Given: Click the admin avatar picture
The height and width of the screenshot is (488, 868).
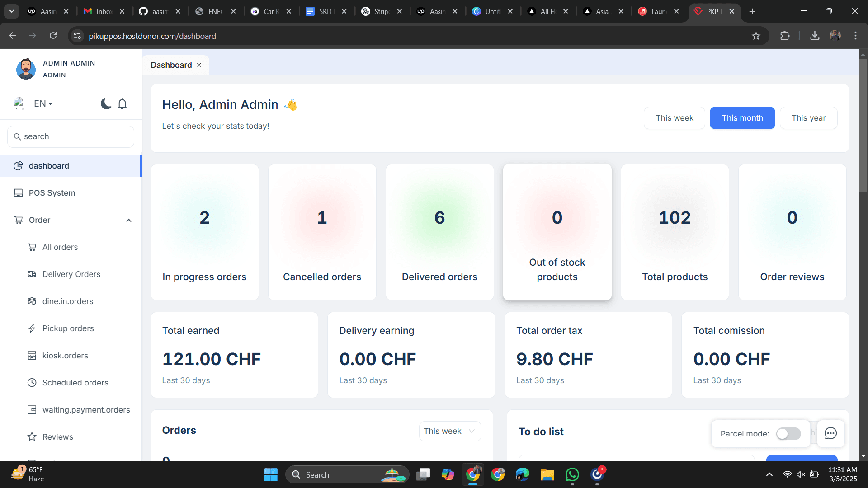Looking at the screenshot, I should (x=26, y=69).
